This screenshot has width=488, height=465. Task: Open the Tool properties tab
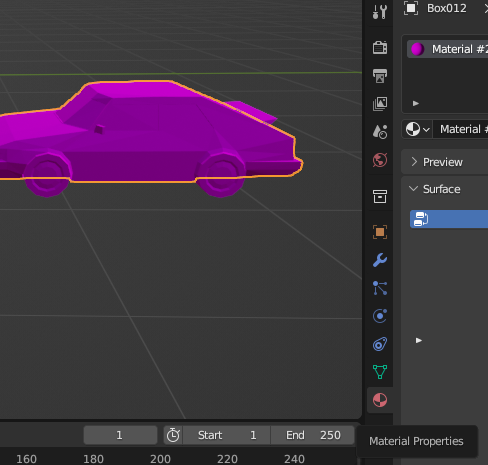pyautogui.click(x=380, y=12)
